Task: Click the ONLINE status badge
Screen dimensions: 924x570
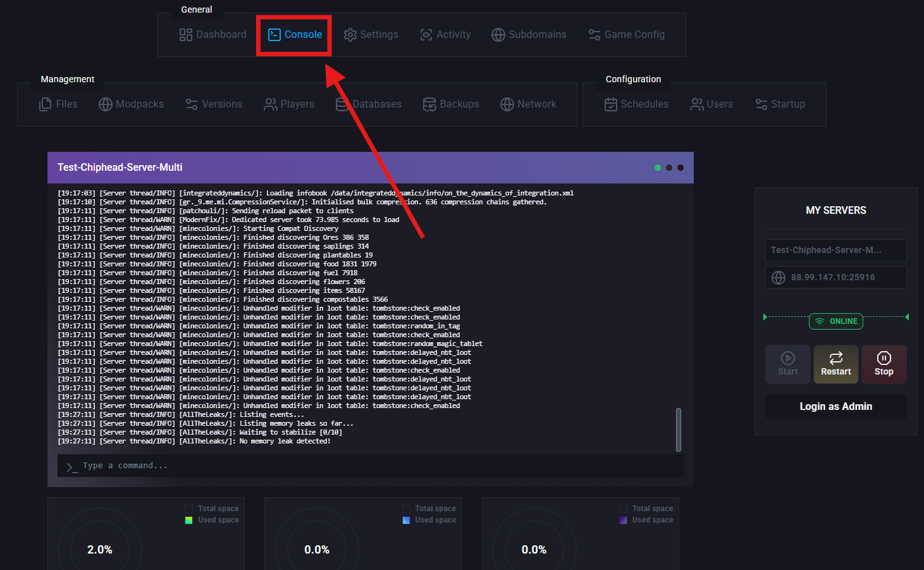Action: pyautogui.click(x=836, y=321)
